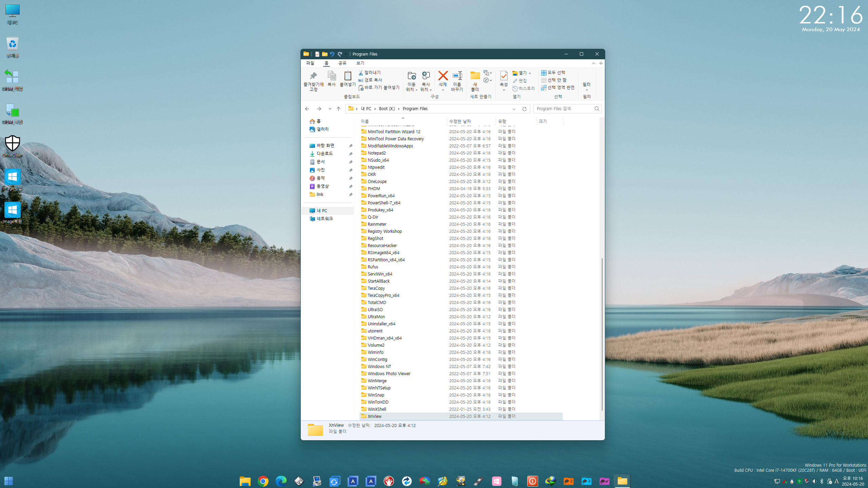Click the quick access Undo icon
Image resolution: width=868 pixels, height=488 pixels.
tap(332, 54)
